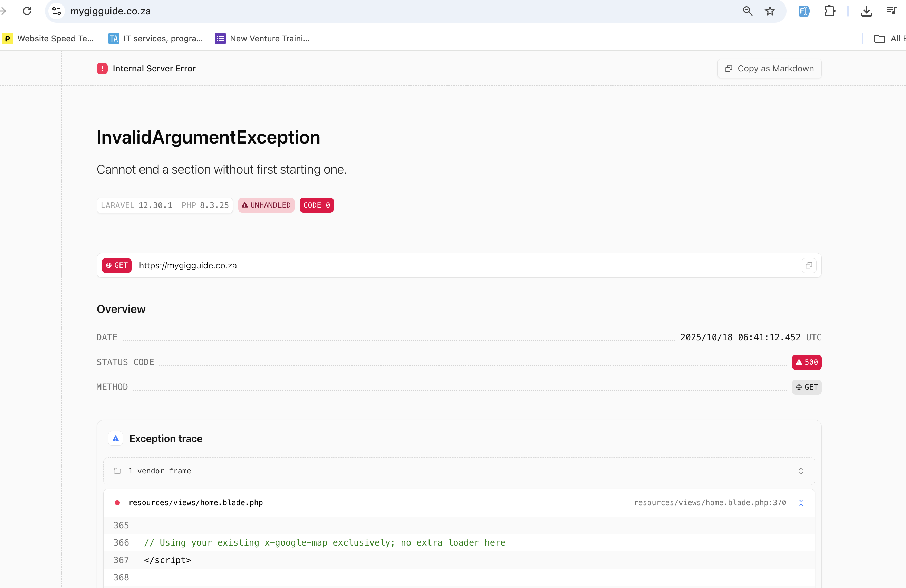Open the media controls playlist icon
The width and height of the screenshot is (906, 588).
891,11
